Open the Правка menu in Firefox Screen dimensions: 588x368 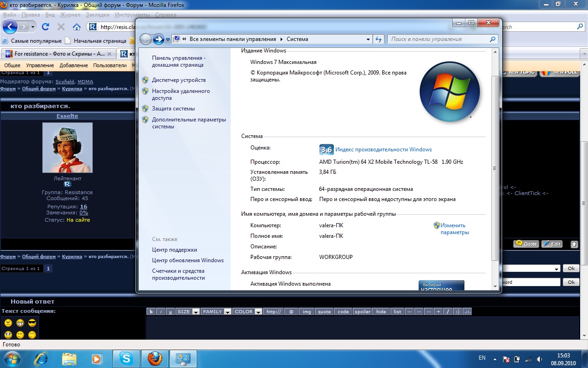[x=31, y=15]
